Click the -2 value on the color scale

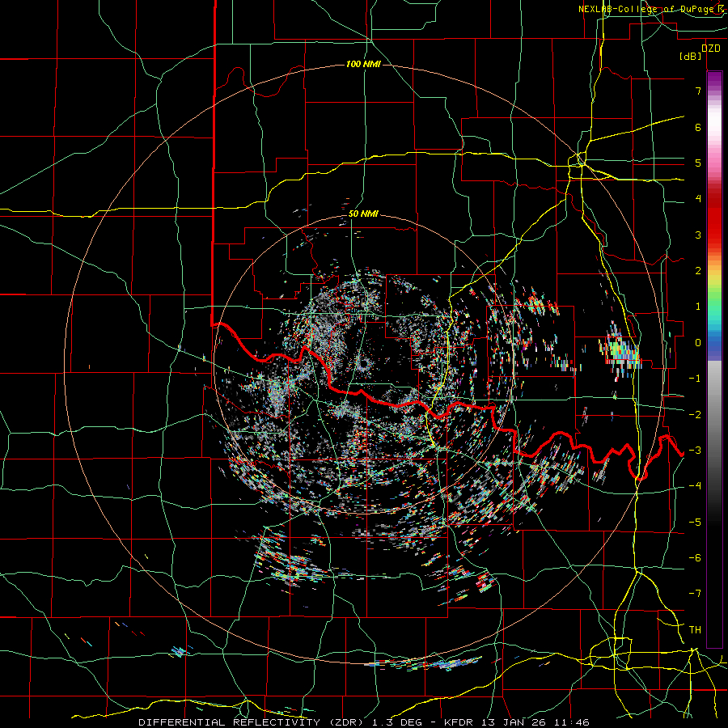pos(695,414)
